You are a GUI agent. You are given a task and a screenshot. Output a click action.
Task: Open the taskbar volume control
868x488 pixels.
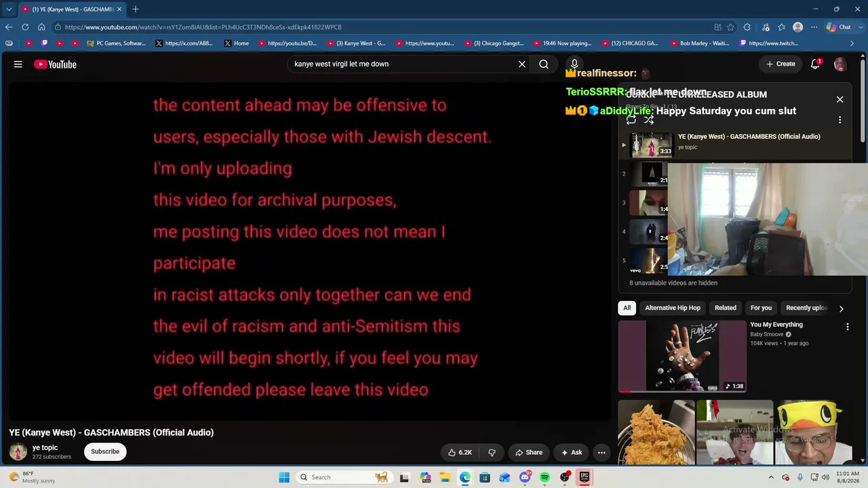[825, 477]
